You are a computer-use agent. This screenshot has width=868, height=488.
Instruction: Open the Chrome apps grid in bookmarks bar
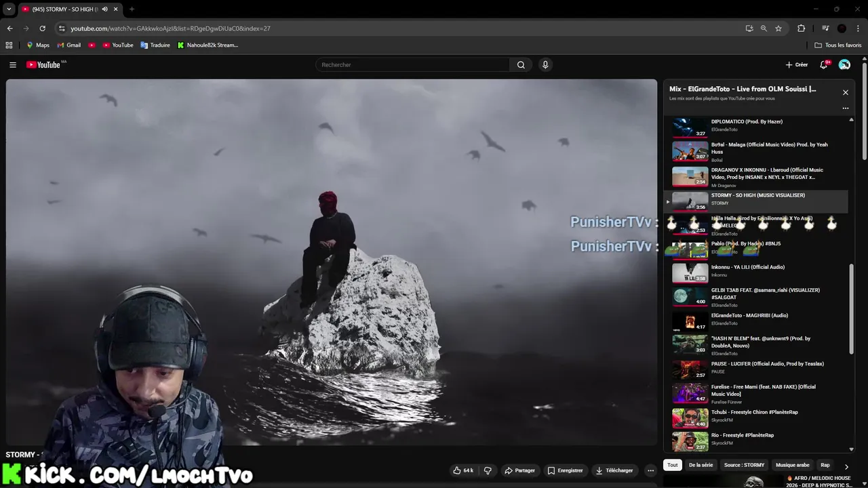click(x=9, y=45)
